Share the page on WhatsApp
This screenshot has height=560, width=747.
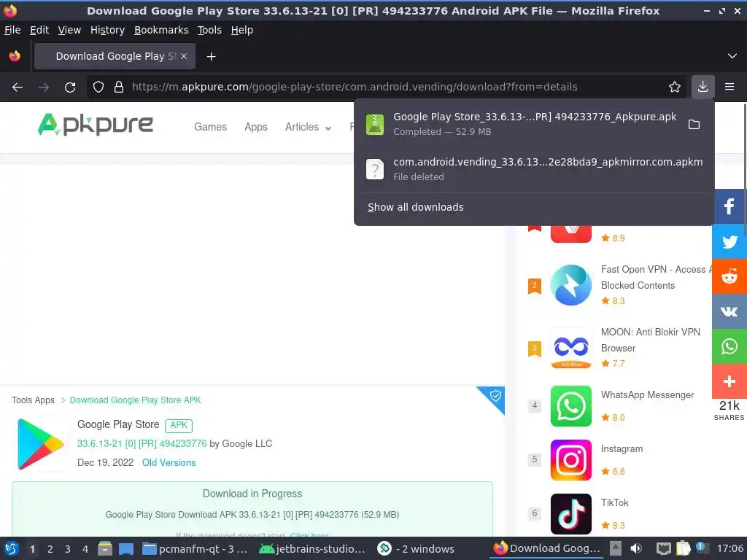tap(729, 346)
